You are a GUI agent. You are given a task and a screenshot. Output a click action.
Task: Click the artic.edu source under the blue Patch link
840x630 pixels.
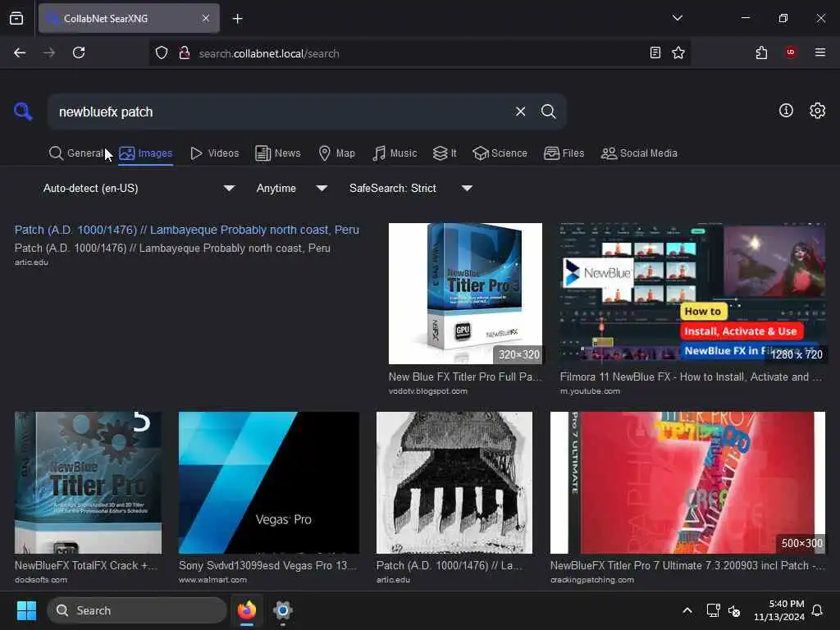[31, 262]
